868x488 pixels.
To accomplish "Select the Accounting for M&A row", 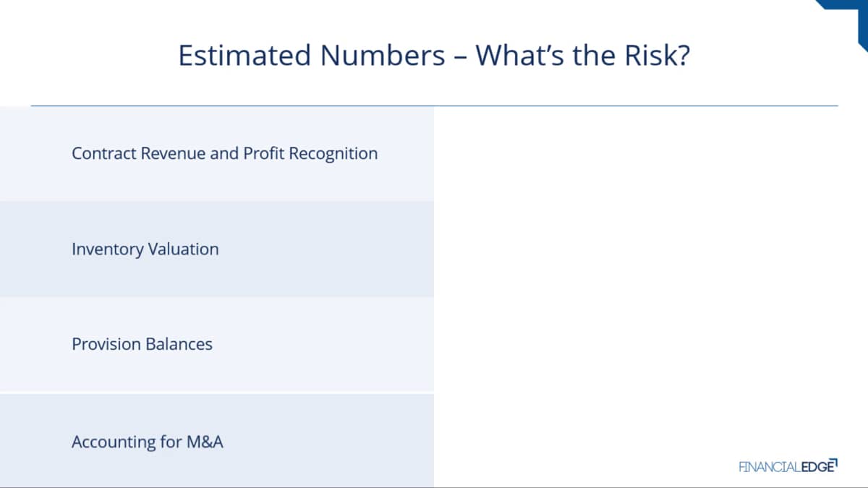I will click(217, 441).
